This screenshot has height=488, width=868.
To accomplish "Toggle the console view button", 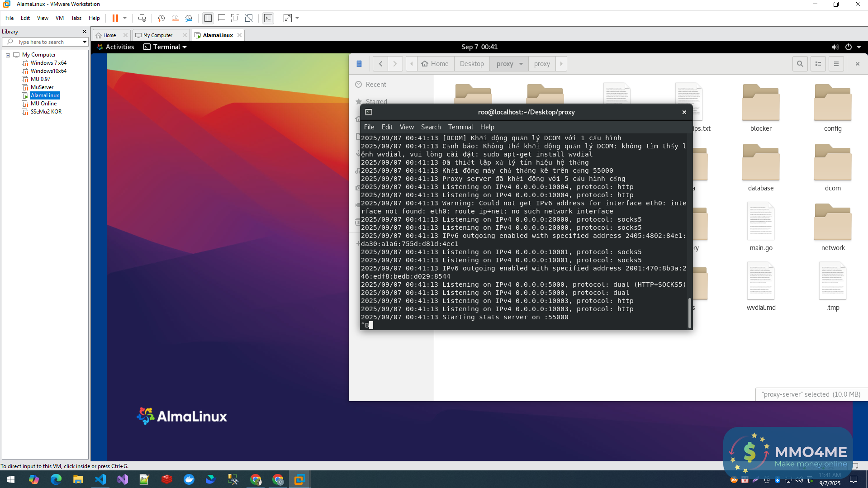I will pos(268,18).
